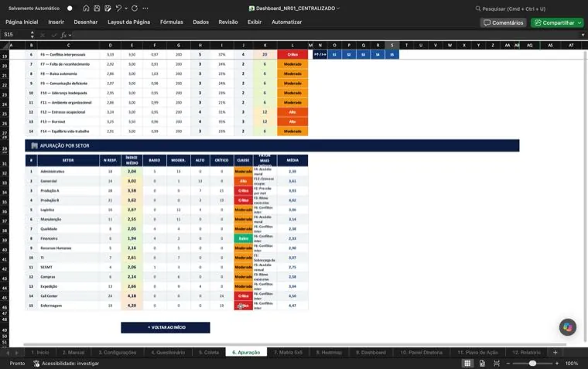Switch to the 3. Configurações sheet tab
The width and height of the screenshot is (588, 369).
coord(118,353)
